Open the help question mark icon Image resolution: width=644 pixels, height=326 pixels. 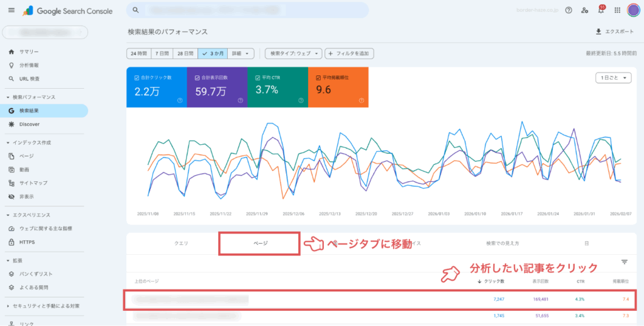569,10
